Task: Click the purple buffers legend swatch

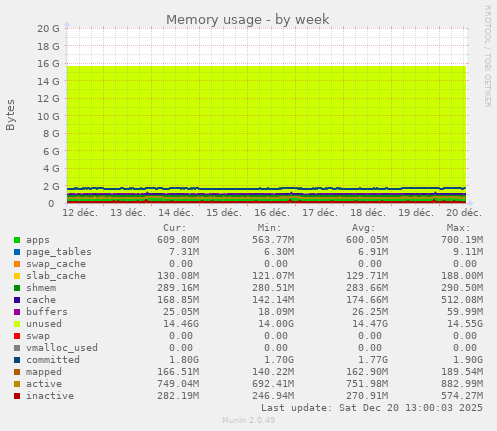Action: click(x=17, y=312)
